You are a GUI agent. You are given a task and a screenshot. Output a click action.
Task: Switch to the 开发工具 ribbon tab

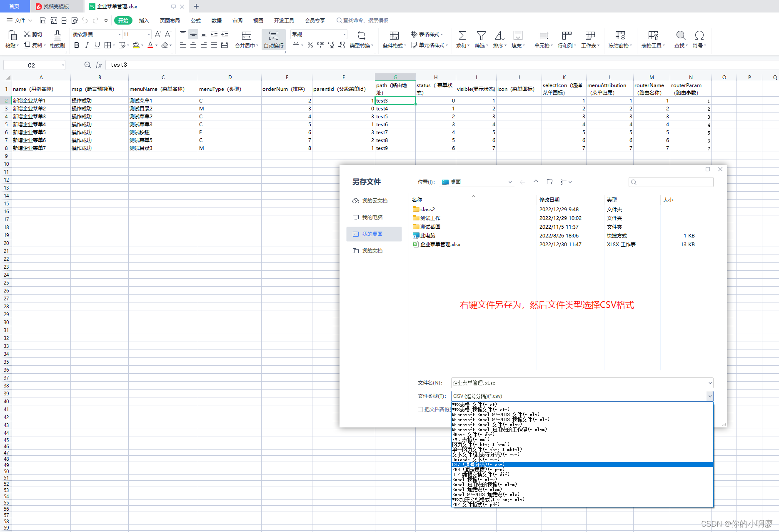point(284,20)
